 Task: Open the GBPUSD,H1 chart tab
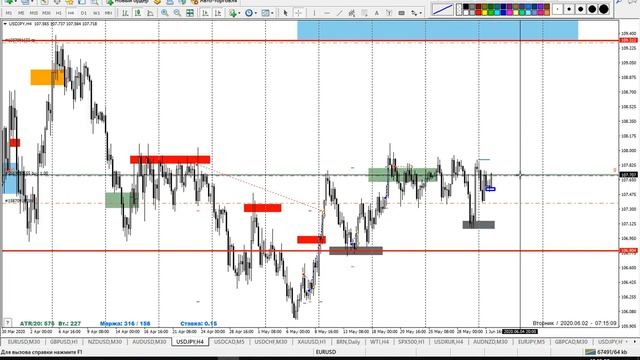(x=64, y=342)
